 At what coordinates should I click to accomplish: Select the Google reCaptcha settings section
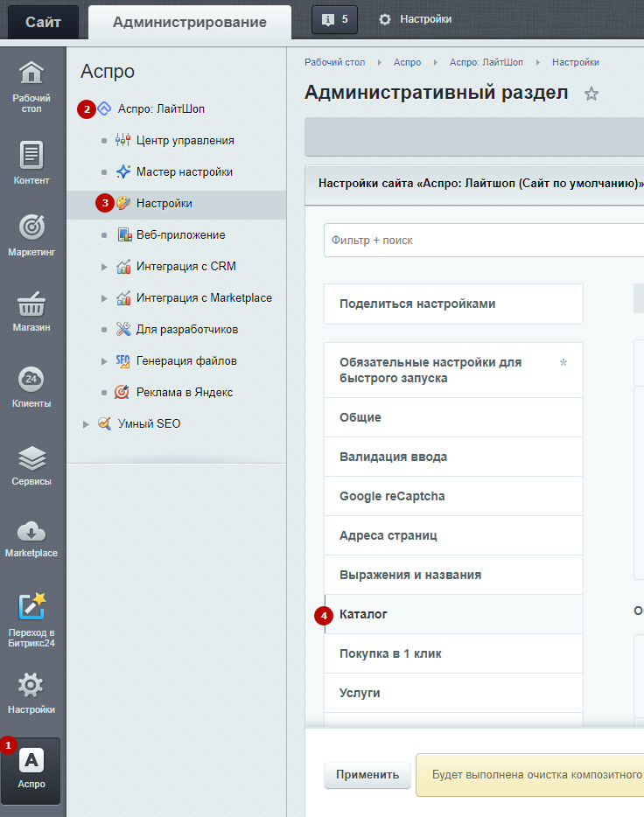click(x=453, y=496)
